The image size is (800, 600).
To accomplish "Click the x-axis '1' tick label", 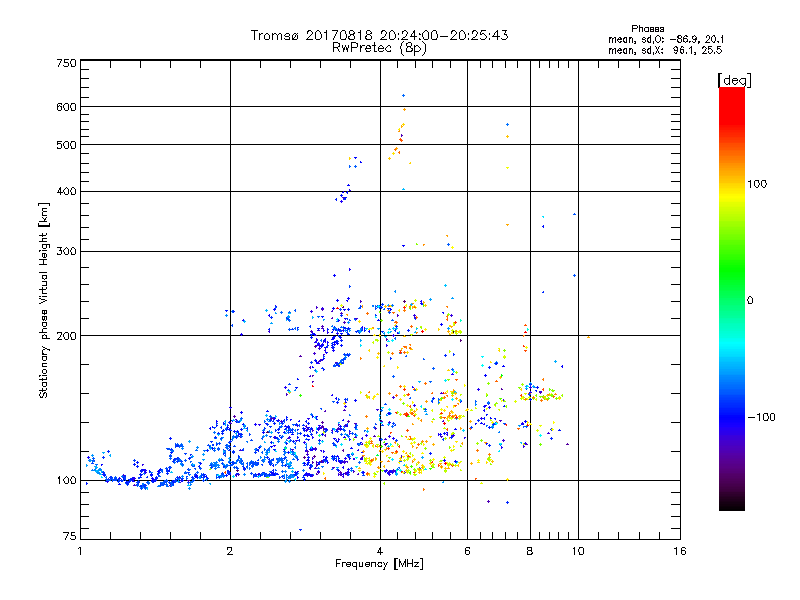I will (x=80, y=551).
